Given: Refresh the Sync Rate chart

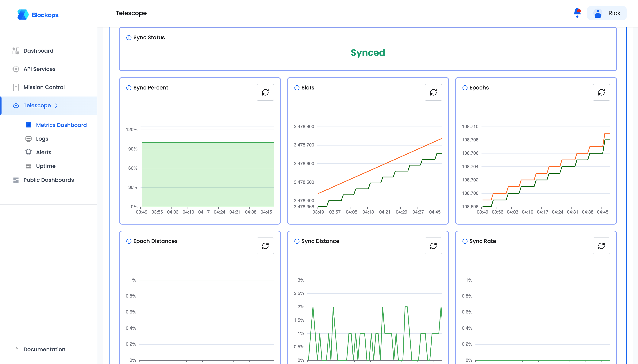Looking at the screenshot, I should 601,246.
